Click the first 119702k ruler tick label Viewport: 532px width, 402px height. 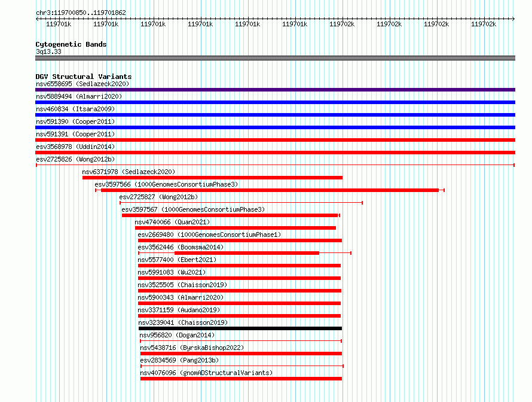[x=342, y=24]
